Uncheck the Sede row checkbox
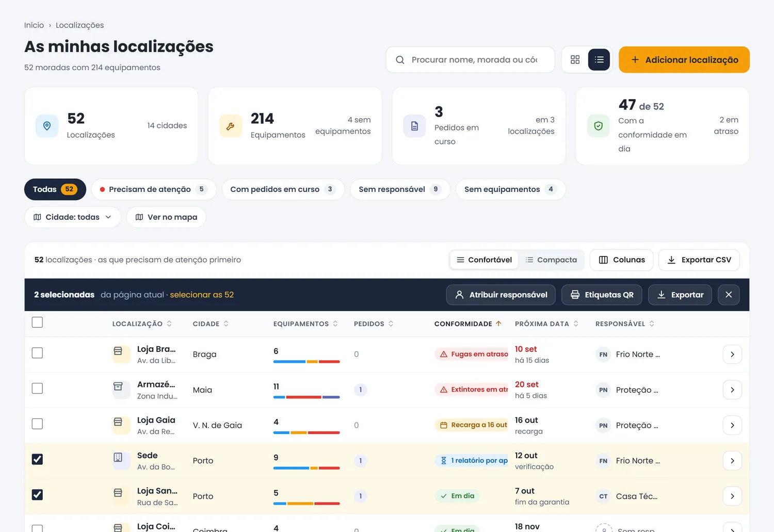This screenshot has width=774, height=532. 37,459
